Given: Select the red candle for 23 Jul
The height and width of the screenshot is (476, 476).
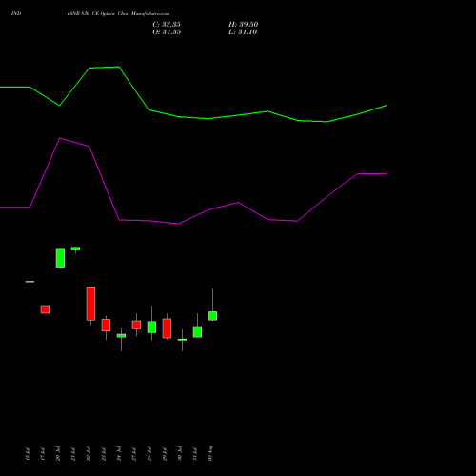Looking at the screenshot, I should (x=106, y=326).
